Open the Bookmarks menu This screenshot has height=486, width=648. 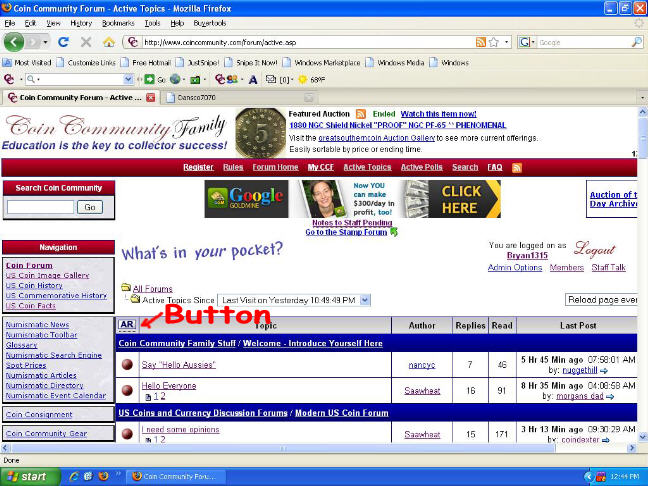click(x=118, y=23)
